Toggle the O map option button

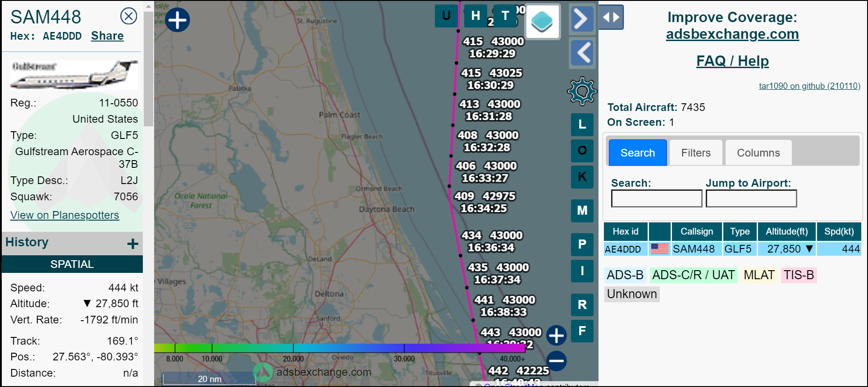[x=582, y=151]
